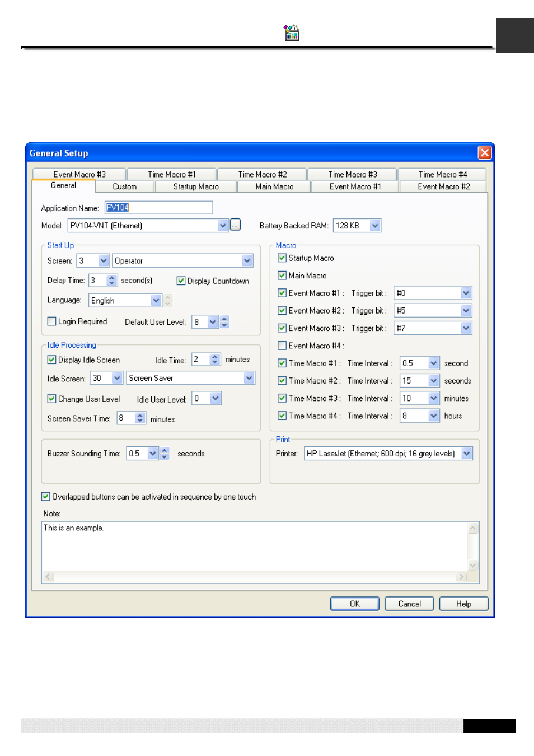Image resolution: width=534 pixels, height=756 pixels.
Task: Click the Cancel button
Action: coord(409,604)
